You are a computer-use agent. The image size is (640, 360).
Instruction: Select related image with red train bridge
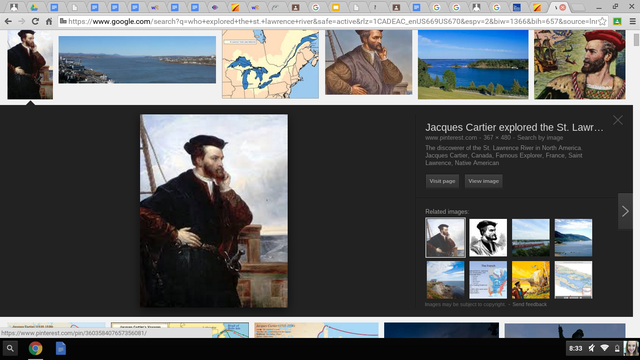(531, 238)
